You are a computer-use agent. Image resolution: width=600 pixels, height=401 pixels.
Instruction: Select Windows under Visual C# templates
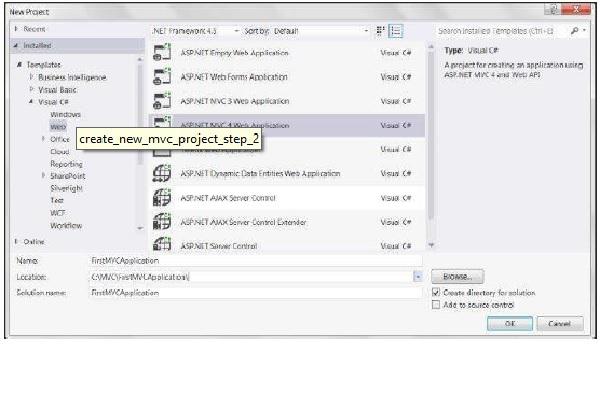[x=65, y=115]
